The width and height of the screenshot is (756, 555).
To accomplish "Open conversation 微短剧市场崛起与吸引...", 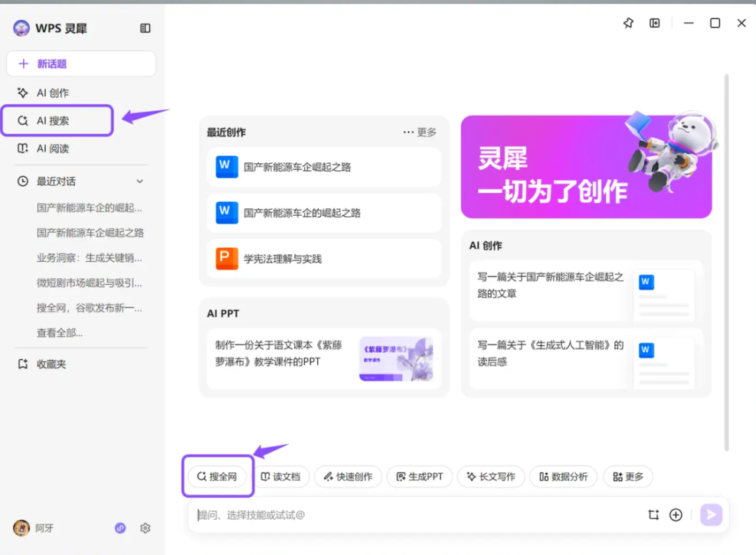I will click(89, 282).
